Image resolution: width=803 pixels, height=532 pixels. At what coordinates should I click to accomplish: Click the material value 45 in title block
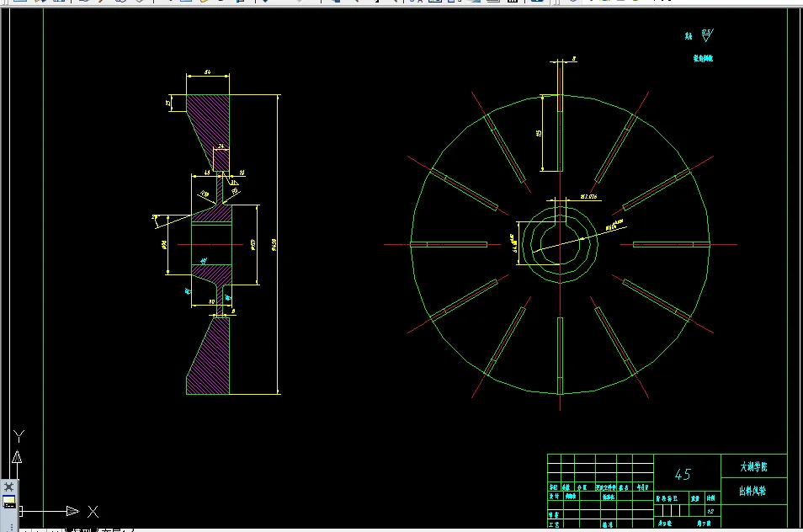click(x=683, y=475)
